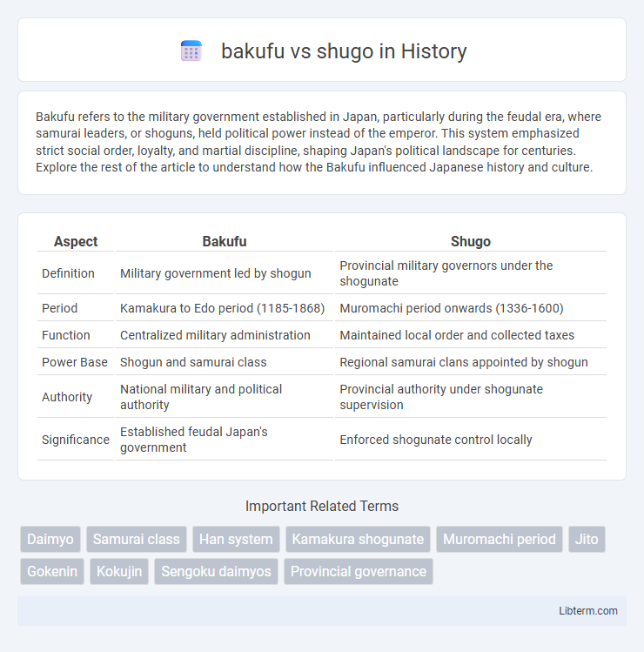Select the Authority row label

coord(76,397)
